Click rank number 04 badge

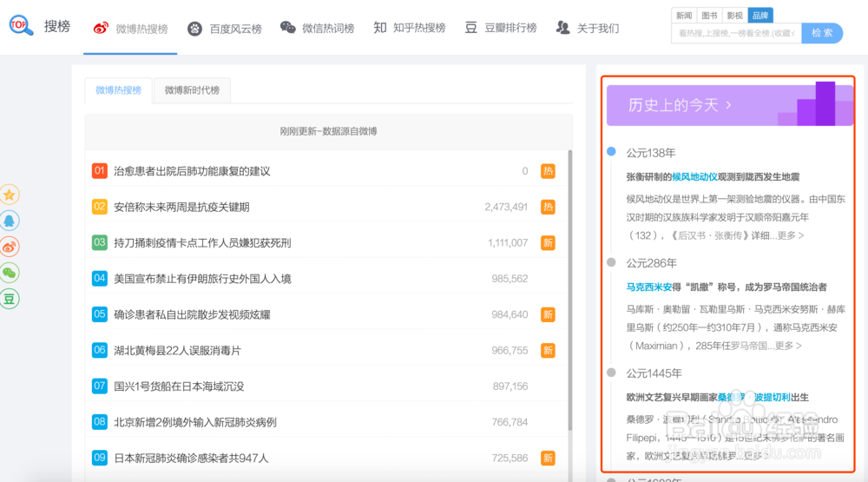click(100, 278)
